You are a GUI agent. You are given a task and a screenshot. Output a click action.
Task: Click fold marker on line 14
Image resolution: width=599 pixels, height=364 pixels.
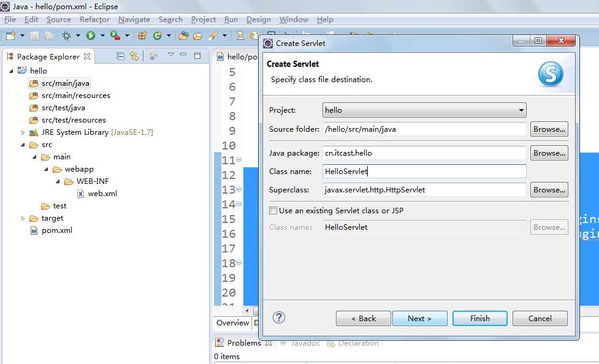pyautogui.click(x=238, y=204)
